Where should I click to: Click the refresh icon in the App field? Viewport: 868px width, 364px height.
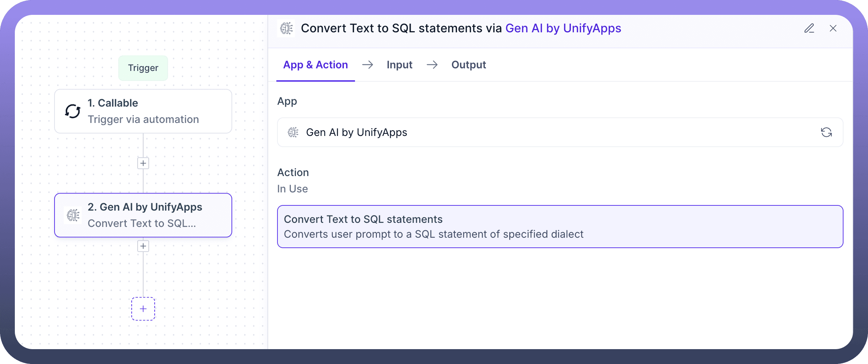(826, 132)
